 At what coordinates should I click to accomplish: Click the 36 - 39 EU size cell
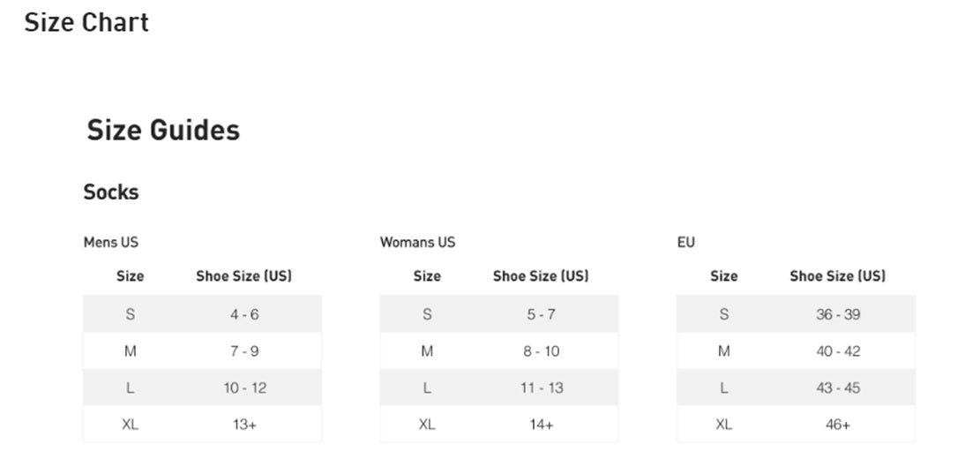pyautogui.click(x=838, y=314)
